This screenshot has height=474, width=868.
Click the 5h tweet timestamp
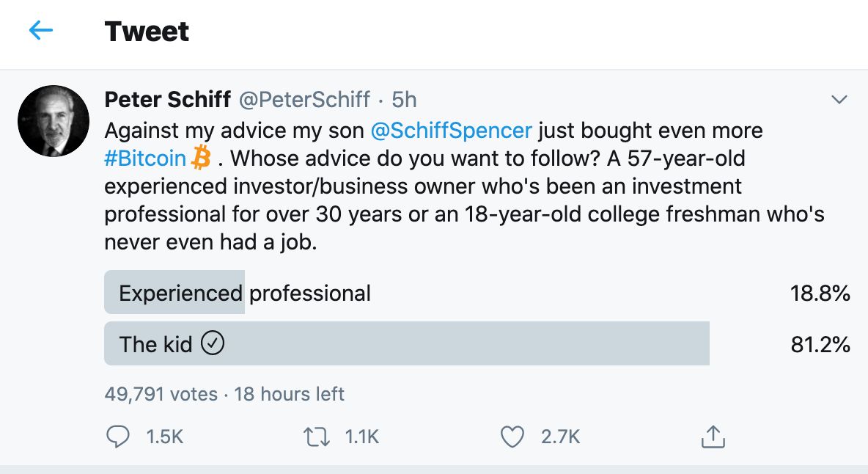[x=405, y=99]
